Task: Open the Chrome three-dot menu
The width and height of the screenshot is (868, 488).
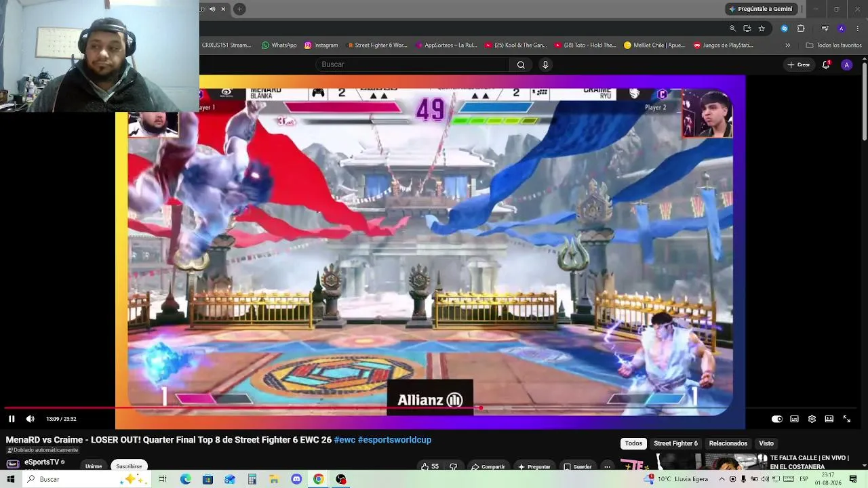Action: coord(858,28)
